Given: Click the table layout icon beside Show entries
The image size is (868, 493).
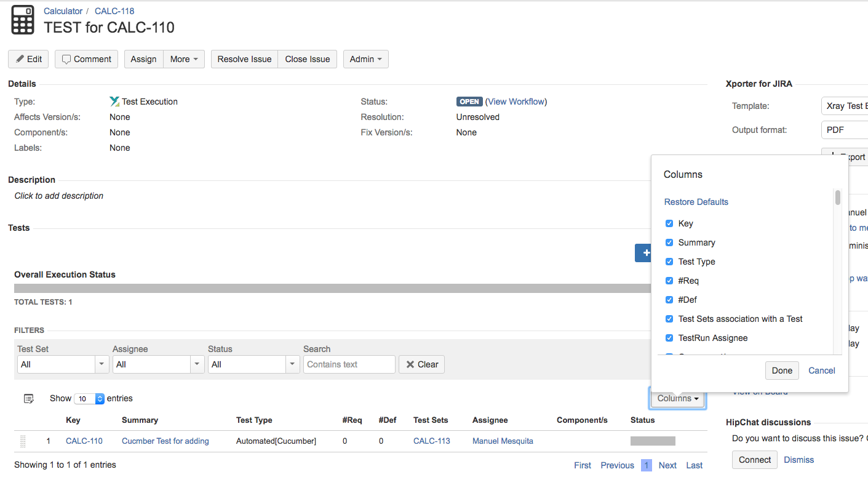Looking at the screenshot, I should [x=28, y=398].
